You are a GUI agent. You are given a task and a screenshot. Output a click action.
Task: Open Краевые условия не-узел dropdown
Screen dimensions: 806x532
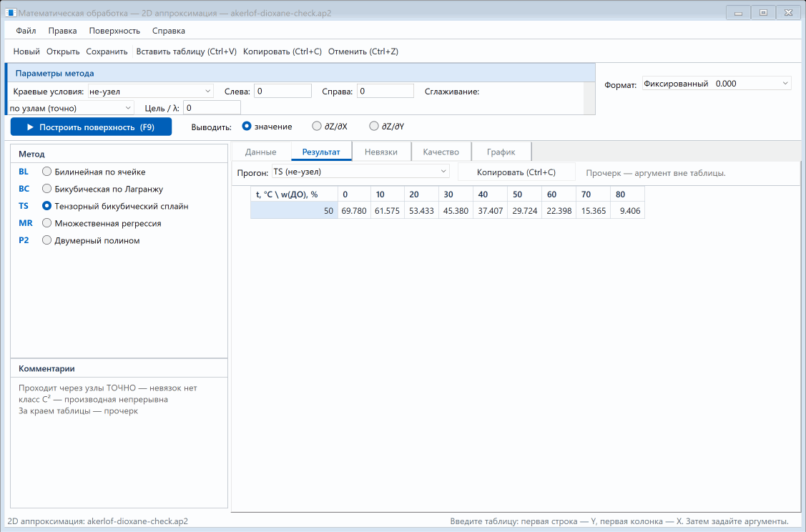(151, 92)
